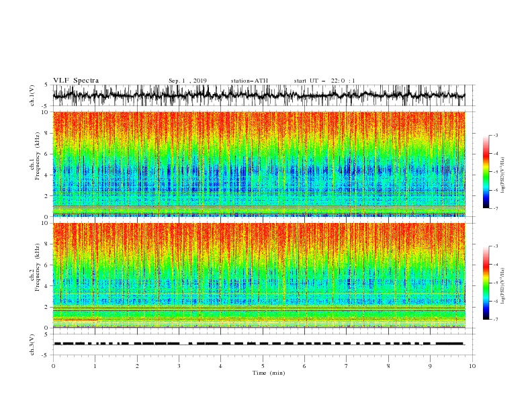Image resolution: width=532 pixels, height=411 pixels.
Task: Click the ch.1 waveform trace plot
Action: point(259,95)
